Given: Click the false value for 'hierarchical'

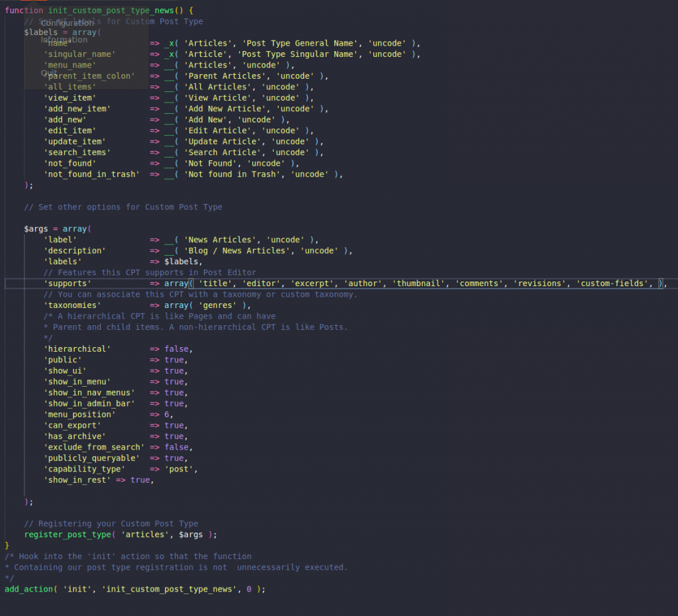Looking at the screenshot, I should (178, 349).
